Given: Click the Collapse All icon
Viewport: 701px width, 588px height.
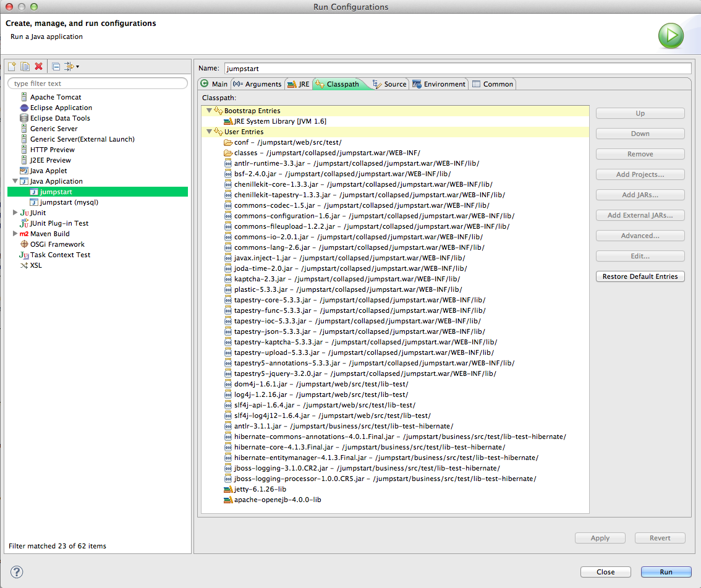Looking at the screenshot, I should tap(56, 67).
